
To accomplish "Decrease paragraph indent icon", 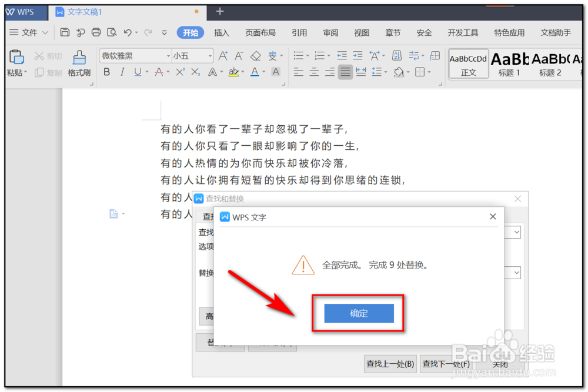I will tap(342, 56).
